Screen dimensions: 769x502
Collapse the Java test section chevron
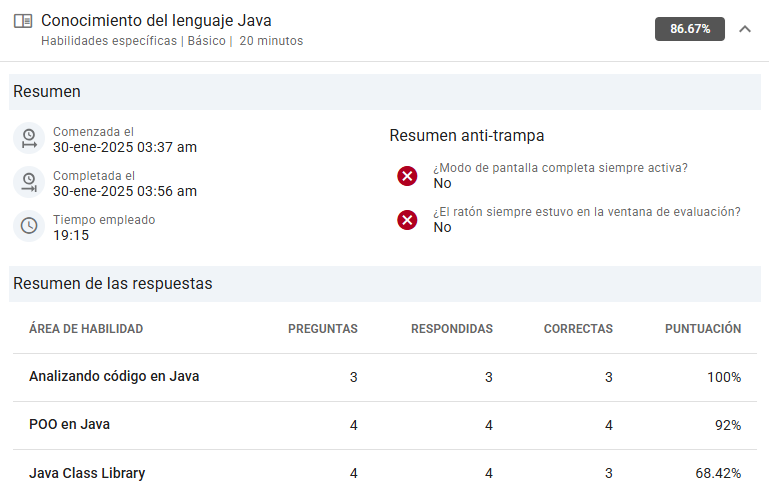click(744, 29)
